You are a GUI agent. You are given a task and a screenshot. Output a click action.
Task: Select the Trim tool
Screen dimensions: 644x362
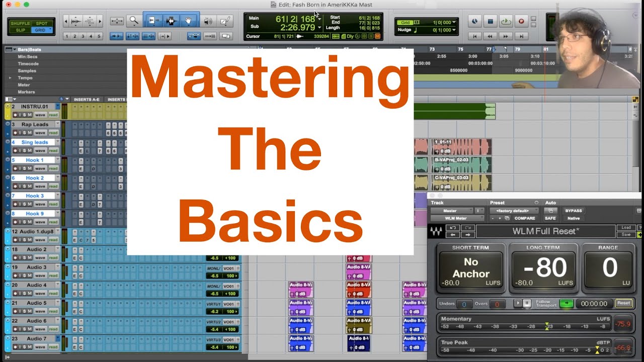click(153, 21)
